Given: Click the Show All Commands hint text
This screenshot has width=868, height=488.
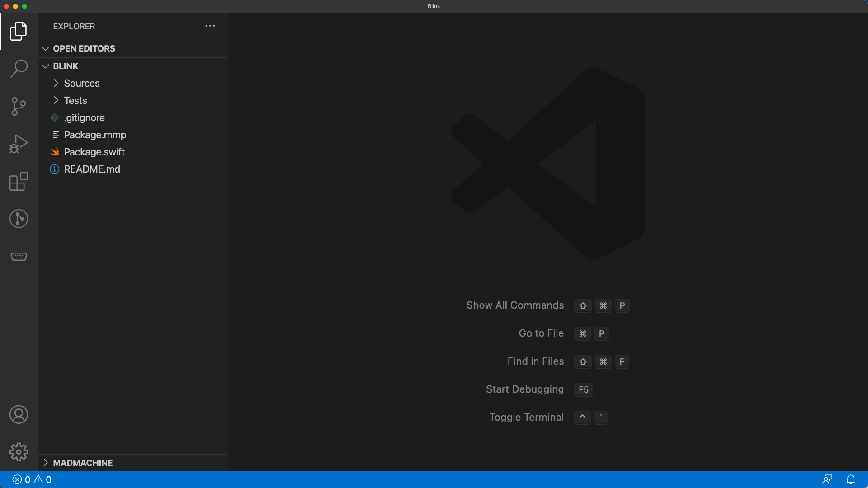Looking at the screenshot, I should (x=515, y=305).
